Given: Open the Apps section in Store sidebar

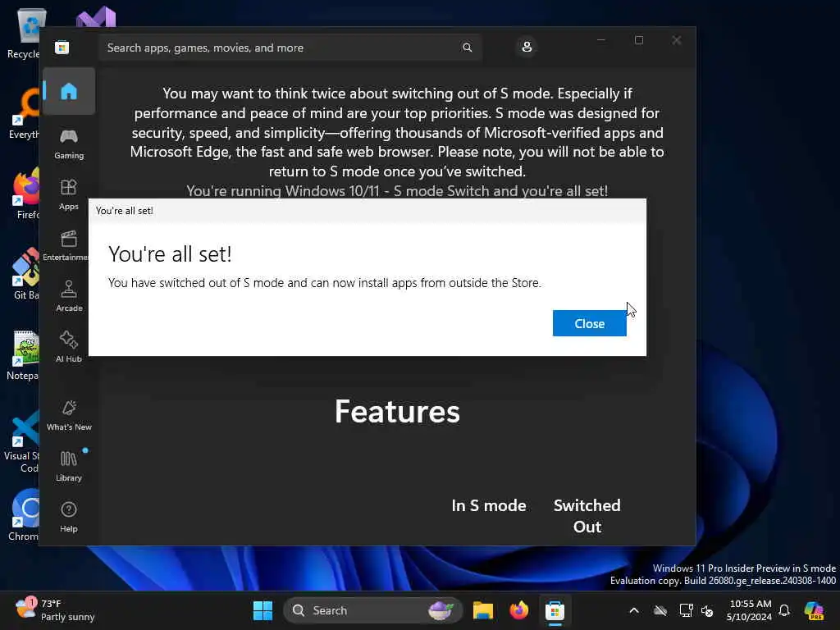Looking at the screenshot, I should (x=69, y=195).
